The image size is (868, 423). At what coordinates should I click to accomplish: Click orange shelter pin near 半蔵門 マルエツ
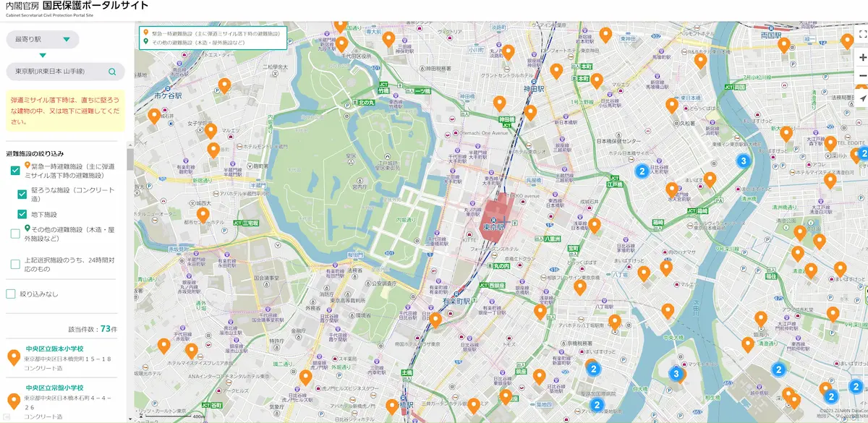pyautogui.click(x=210, y=131)
